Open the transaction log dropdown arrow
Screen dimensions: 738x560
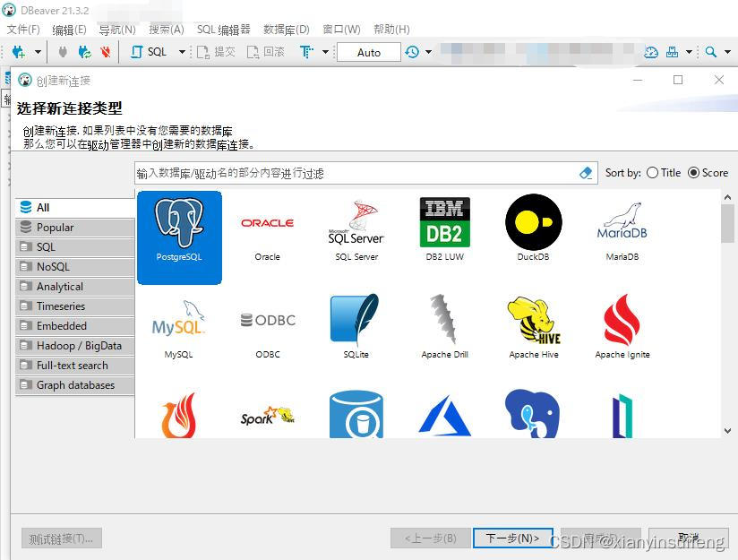pyautogui.click(x=429, y=52)
